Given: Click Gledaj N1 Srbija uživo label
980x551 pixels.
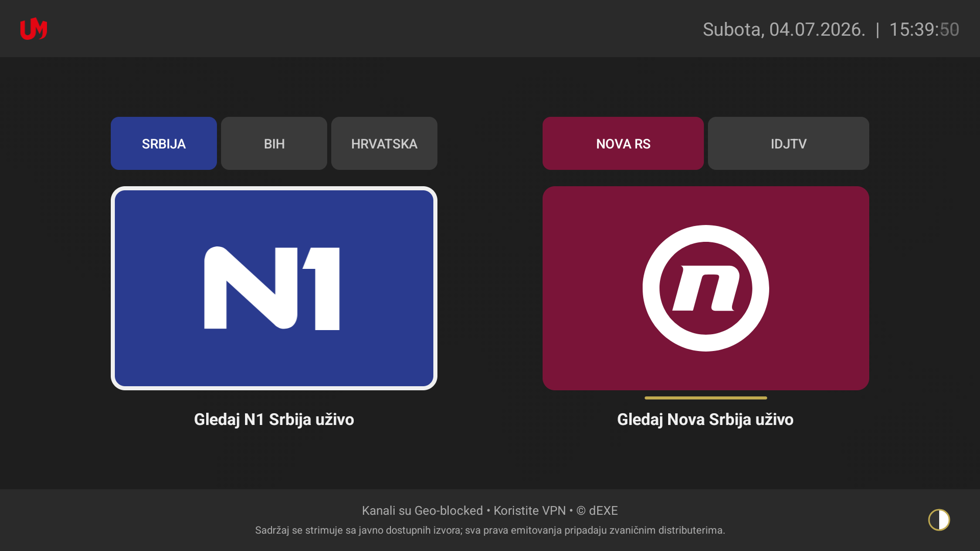Looking at the screenshot, I should coord(274,419).
